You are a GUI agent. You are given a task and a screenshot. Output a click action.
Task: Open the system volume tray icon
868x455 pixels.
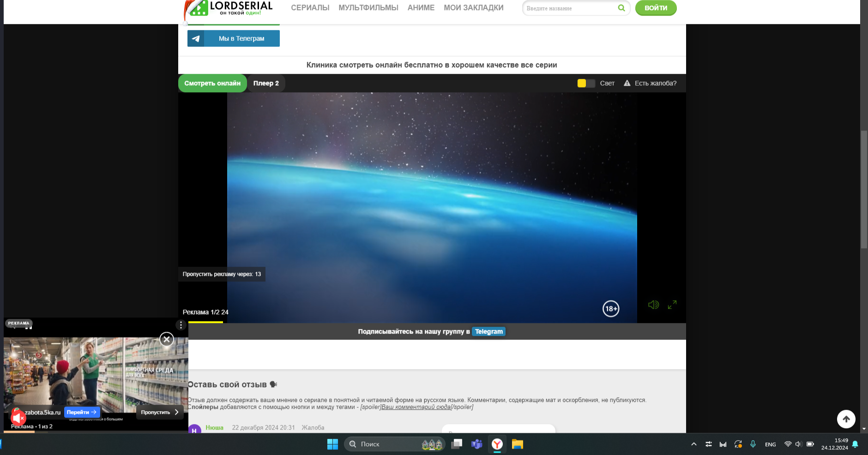(x=798, y=444)
